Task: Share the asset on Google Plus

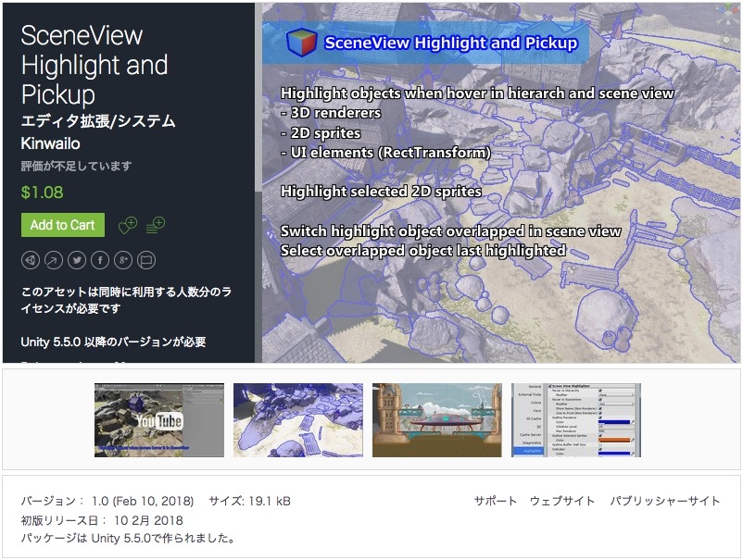Action: [x=123, y=260]
